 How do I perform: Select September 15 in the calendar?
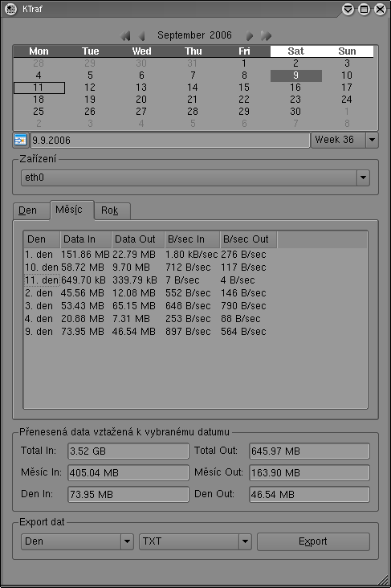[244, 88]
